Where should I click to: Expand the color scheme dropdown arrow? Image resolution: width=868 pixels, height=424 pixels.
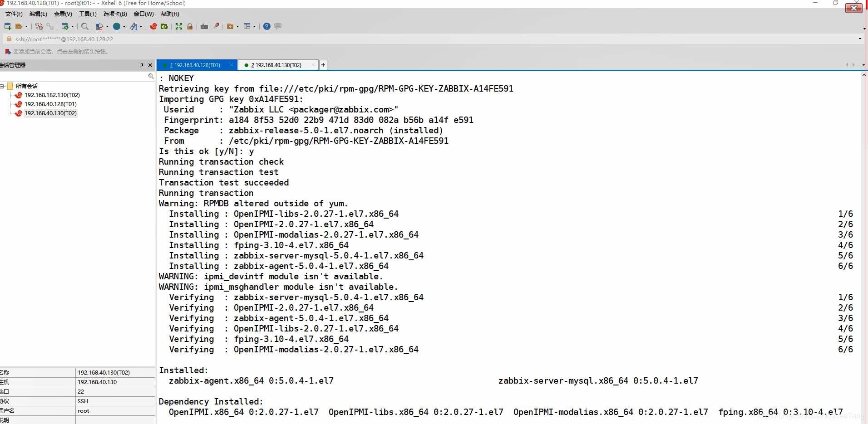coord(107,26)
